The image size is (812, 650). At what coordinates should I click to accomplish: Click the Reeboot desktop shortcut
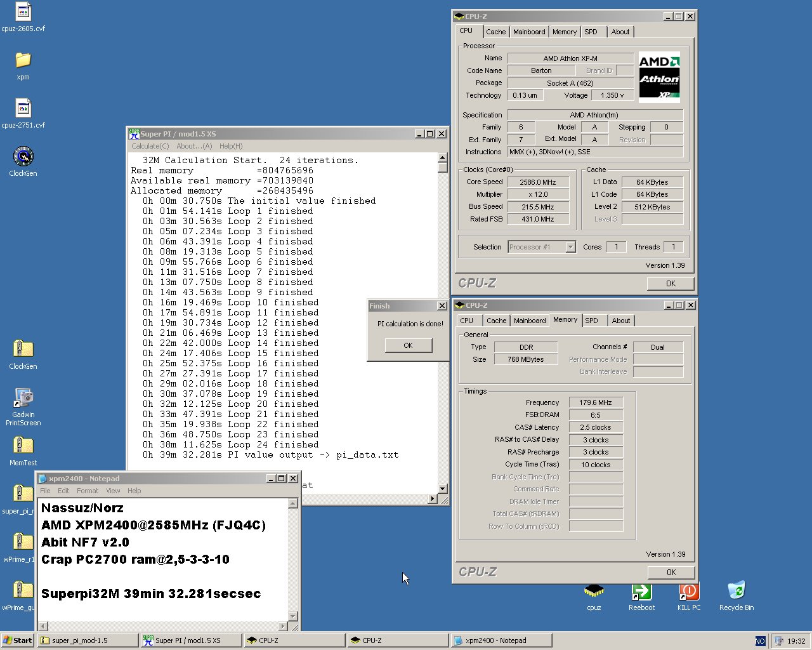641,591
